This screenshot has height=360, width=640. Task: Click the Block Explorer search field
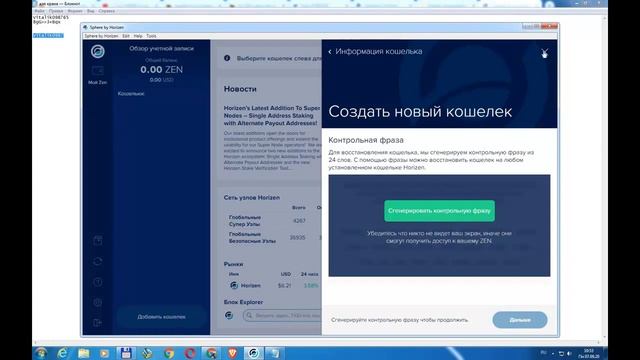282,316
